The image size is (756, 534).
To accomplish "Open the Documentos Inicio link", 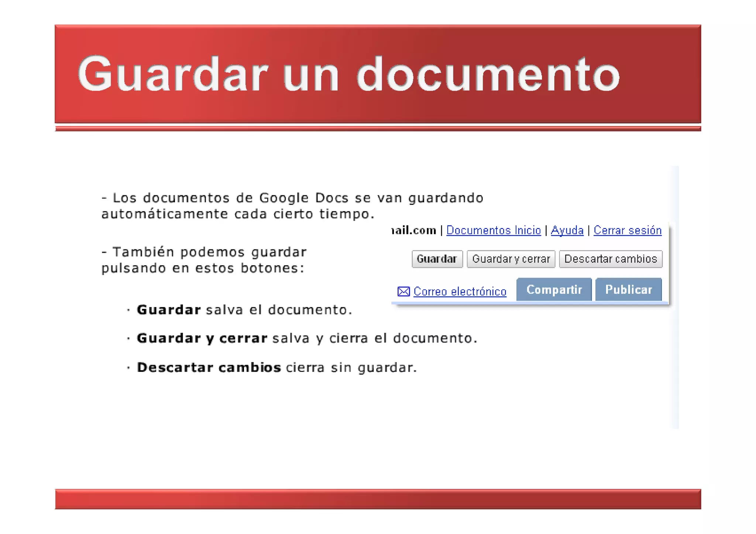I will coord(494,230).
